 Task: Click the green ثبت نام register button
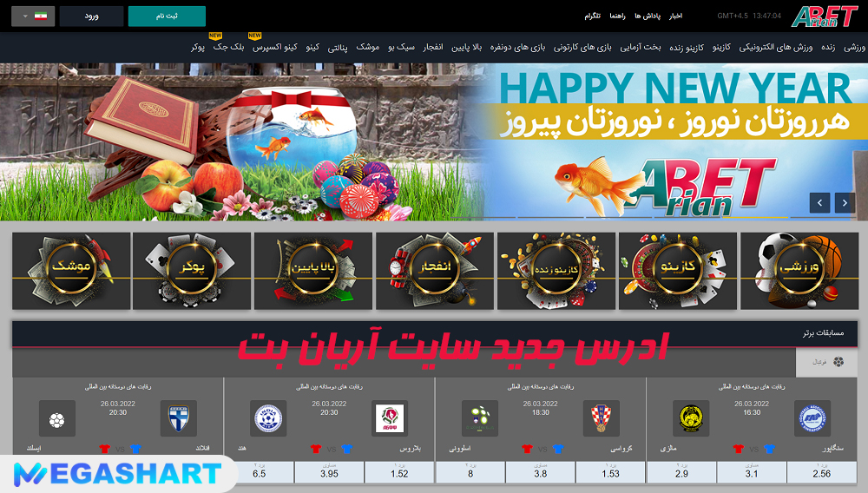point(167,16)
